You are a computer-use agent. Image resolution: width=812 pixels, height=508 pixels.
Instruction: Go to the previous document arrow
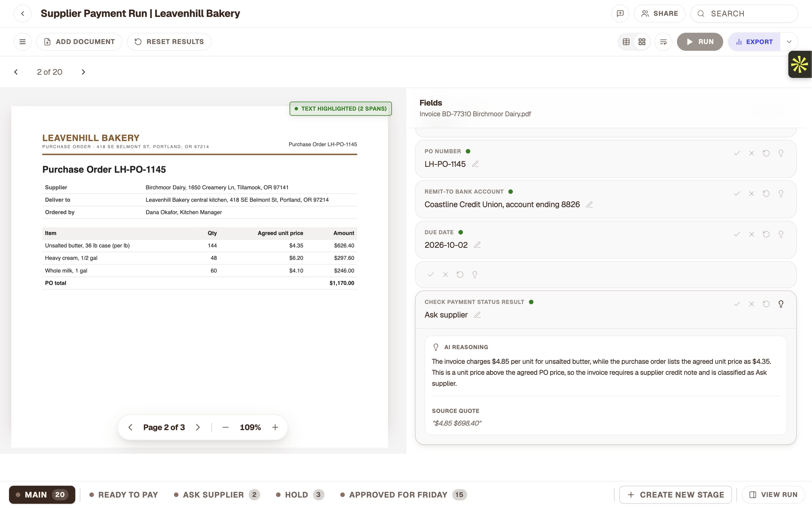coord(16,72)
